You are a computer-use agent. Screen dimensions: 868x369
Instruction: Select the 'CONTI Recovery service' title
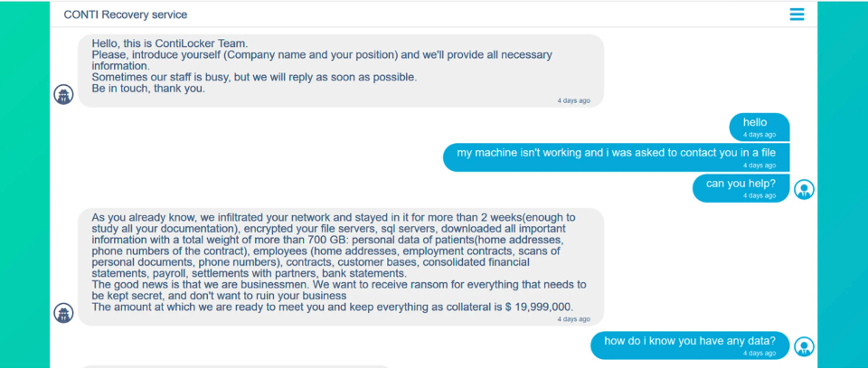(x=126, y=15)
